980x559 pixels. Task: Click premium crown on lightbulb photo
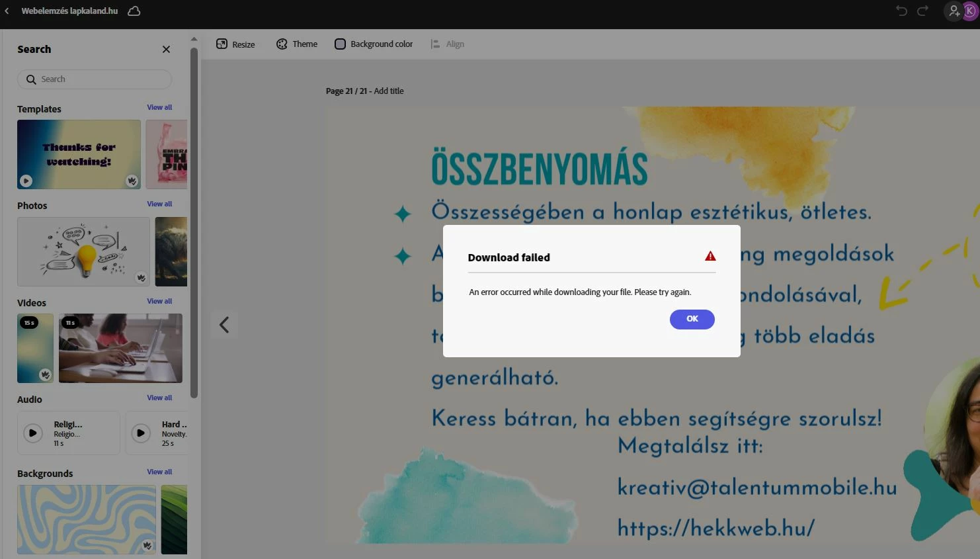[x=141, y=278]
